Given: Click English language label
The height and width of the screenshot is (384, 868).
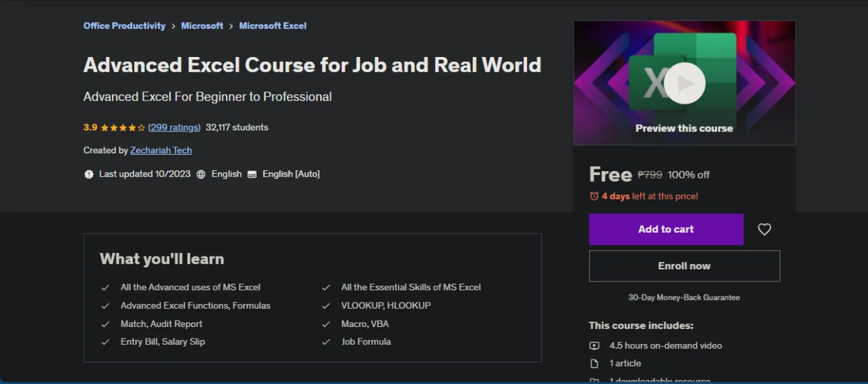Looking at the screenshot, I should [x=226, y=174].
